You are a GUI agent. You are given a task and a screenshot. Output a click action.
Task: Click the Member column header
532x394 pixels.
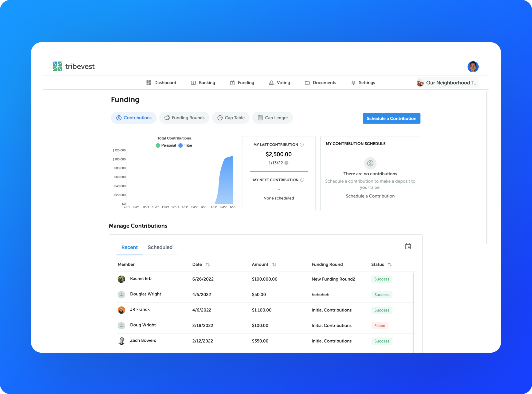[x=126, y=265]
